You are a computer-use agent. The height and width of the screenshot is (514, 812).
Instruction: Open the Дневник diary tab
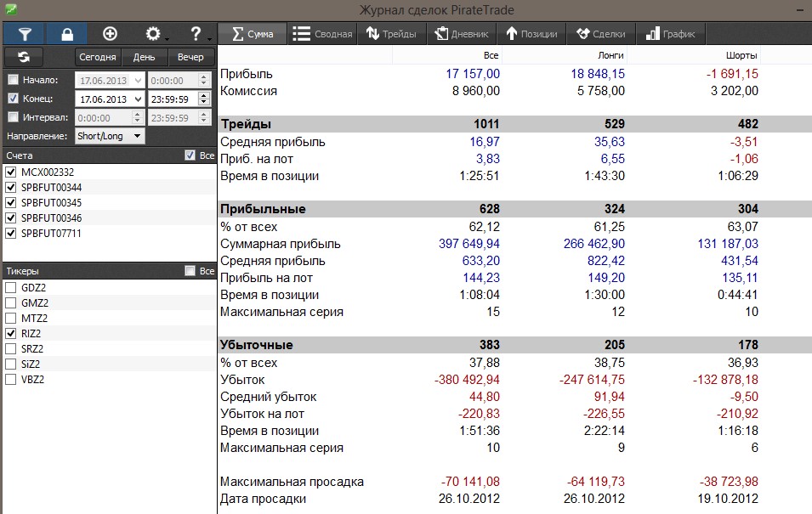(461, 34)
